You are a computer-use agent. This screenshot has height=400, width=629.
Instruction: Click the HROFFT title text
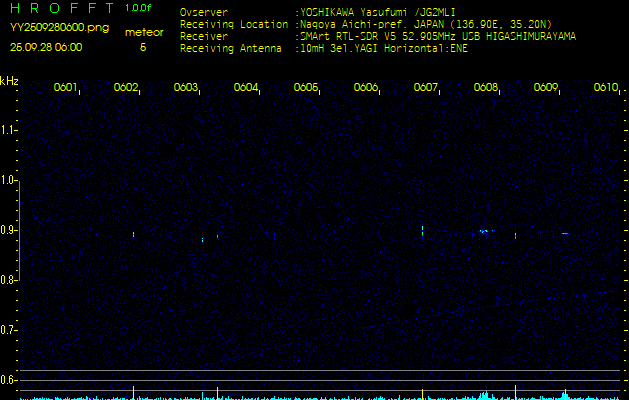click(x=62, y=8)
